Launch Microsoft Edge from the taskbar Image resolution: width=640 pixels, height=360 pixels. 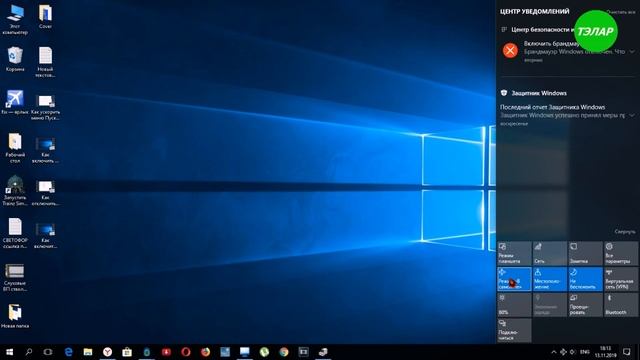[x=68, y=352]
